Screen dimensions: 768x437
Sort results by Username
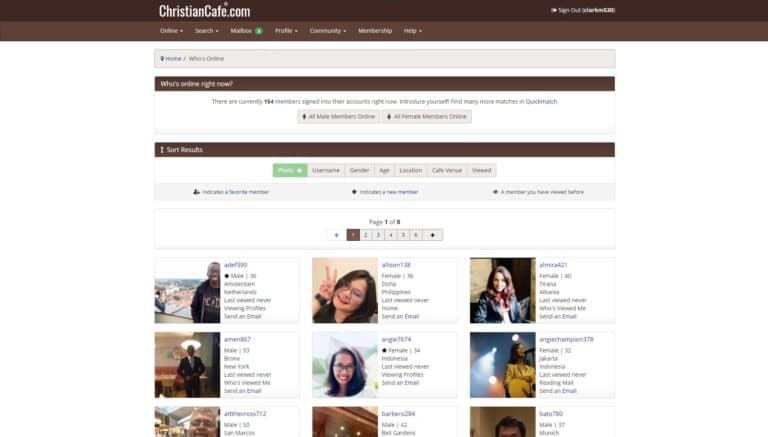326,170
